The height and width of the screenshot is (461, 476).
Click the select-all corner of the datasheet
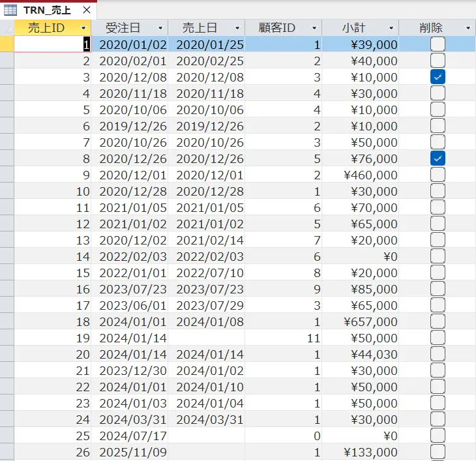tap(7, 28)
